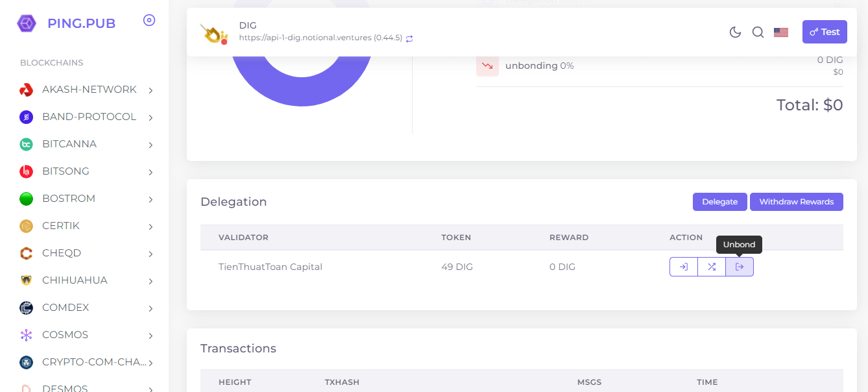The width and height of the screenshot is (868, 392).
Task: Select CHIHUAHUA in the blockchains list
Action: click(x=75, y=280)
